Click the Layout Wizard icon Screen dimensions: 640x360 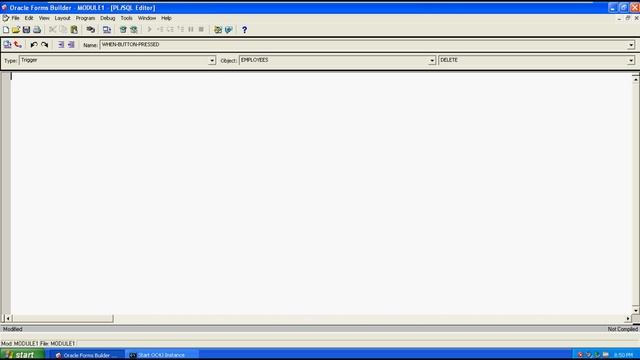click(229, 30)
